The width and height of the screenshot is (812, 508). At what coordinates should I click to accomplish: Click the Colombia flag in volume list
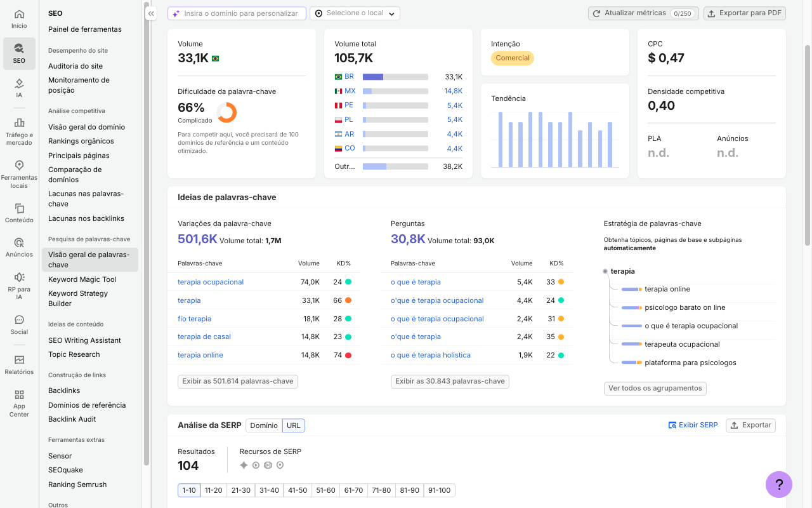click(x=338, y=149)
